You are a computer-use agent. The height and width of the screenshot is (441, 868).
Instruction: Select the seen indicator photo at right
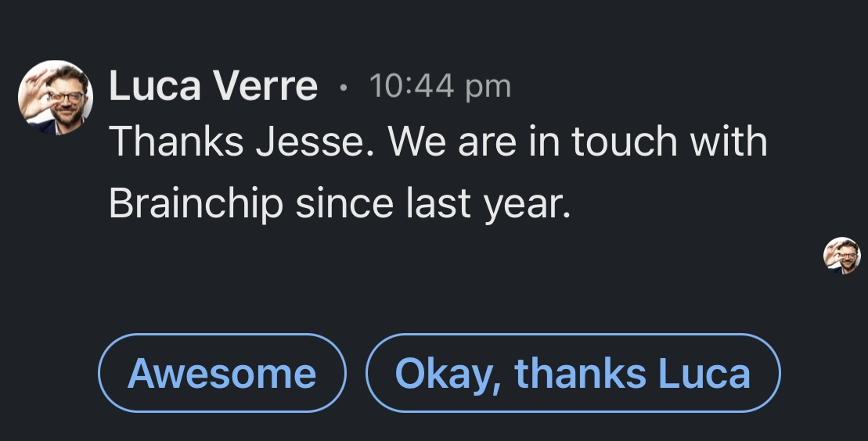(x=841, y=256)
